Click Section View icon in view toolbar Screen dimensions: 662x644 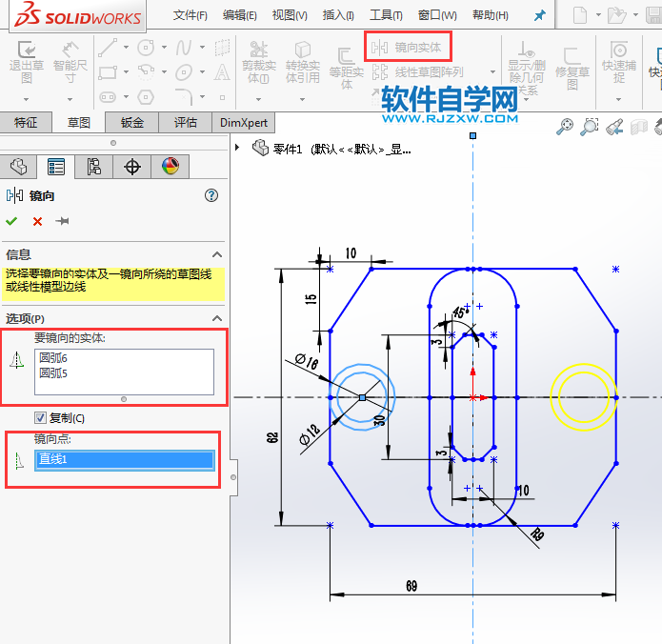click(x=639, y=127)
